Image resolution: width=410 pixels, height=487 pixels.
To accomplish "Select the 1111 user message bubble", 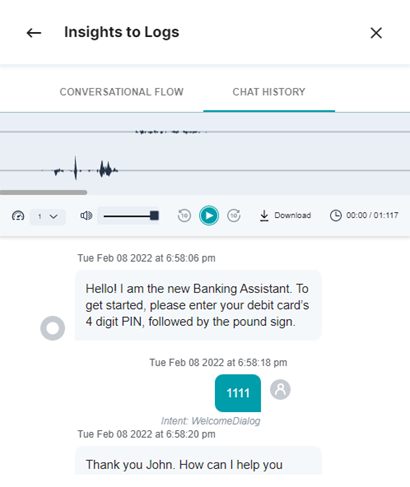I will pyautogui.click(x=238, y=393).
